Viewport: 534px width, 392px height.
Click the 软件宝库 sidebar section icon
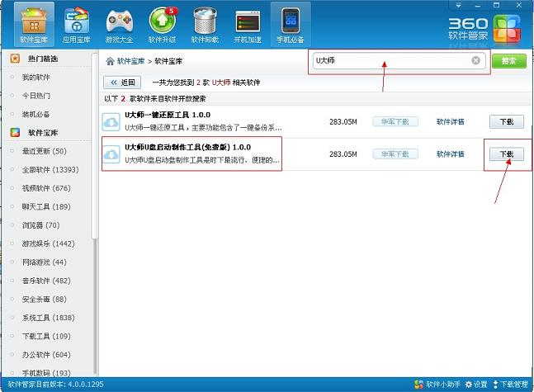(x=15, y=133)
